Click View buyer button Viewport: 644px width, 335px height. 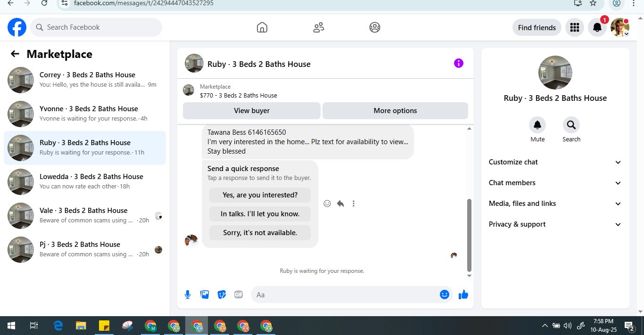pos(252,111)
